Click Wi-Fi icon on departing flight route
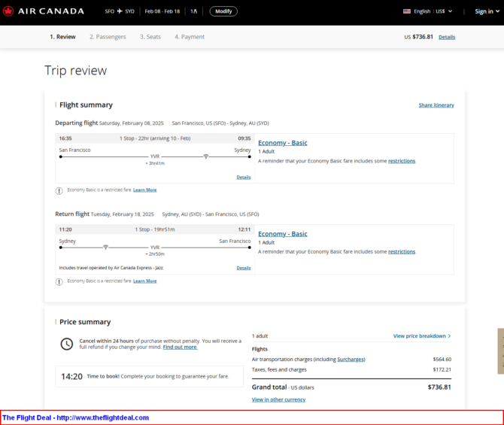 click(205, 156)
